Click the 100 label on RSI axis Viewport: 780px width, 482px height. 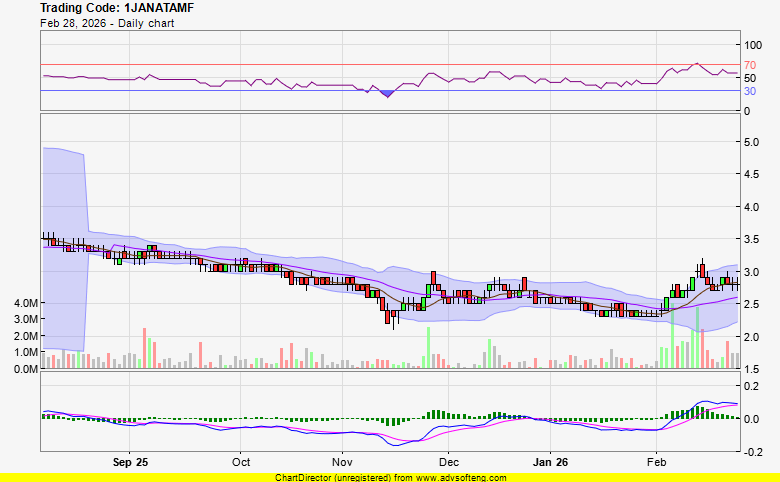tap(752, 45)
